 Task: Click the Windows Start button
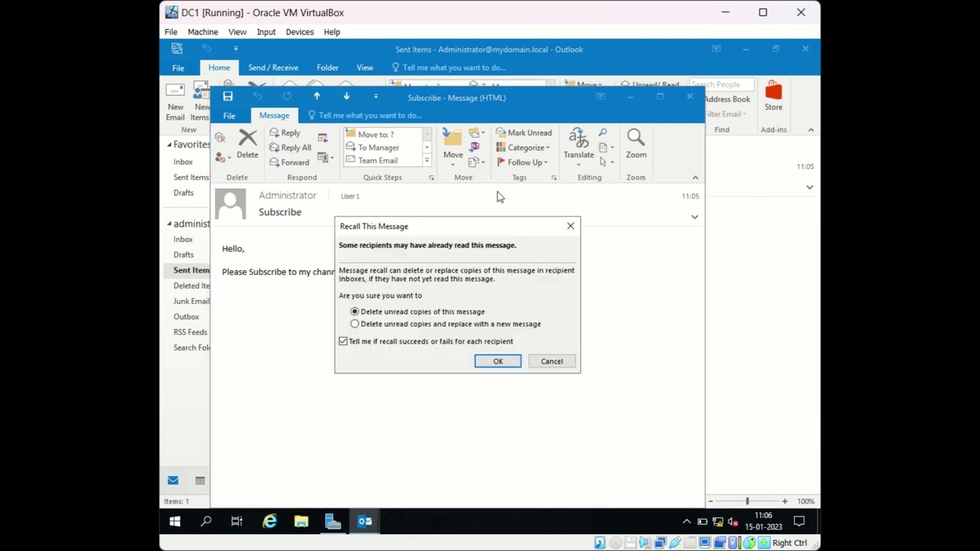pos(175,522)
